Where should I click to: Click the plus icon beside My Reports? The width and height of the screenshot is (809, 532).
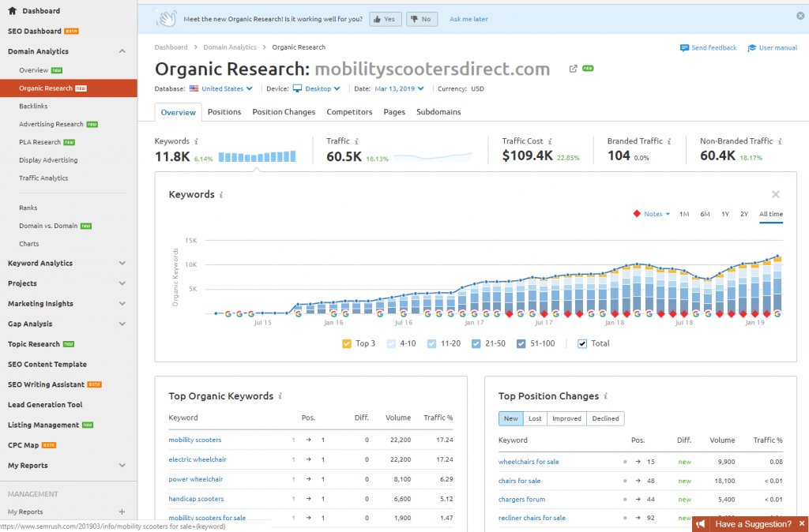122,511
